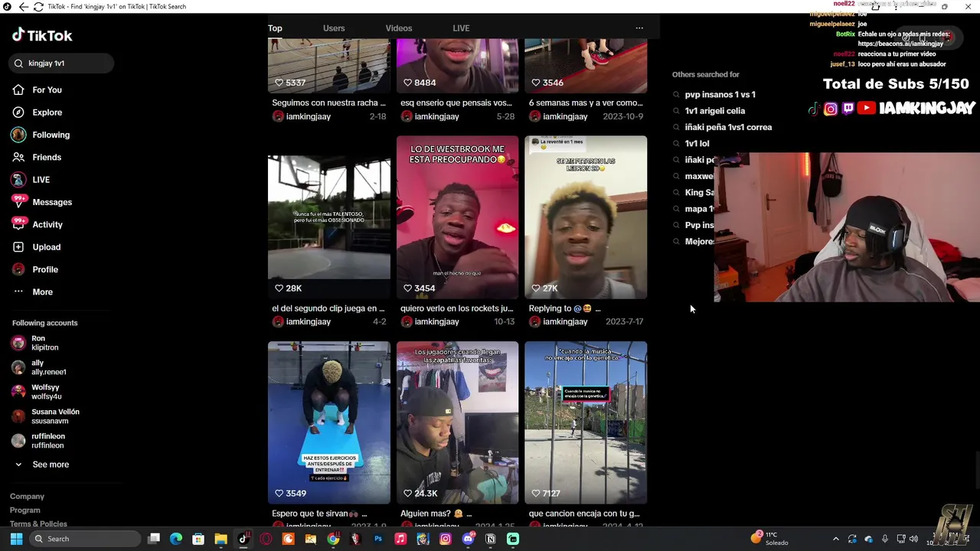Screen dimensions: 980x551
Task: Click caption '6 semanas mas y a ver como'
Action: [586, 103]
